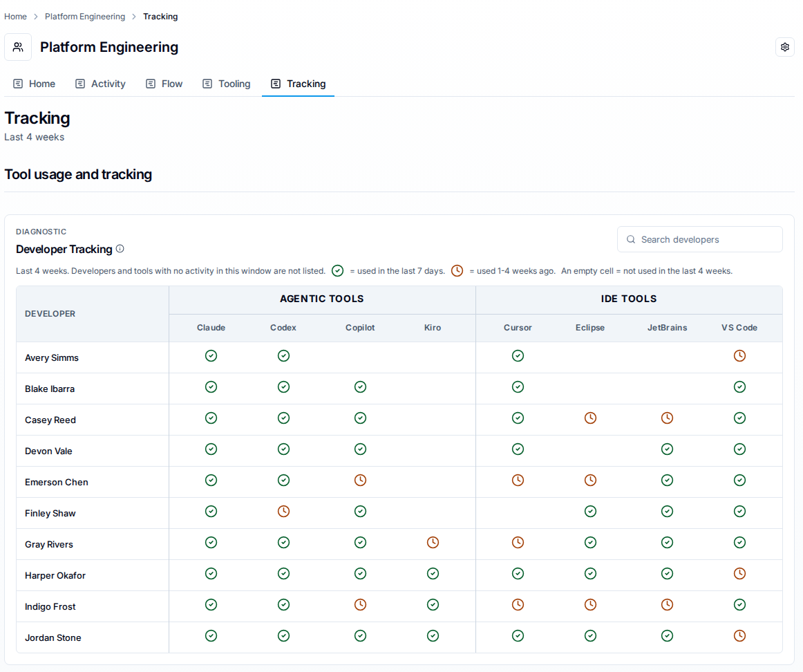Select developer Avery Simms
The width and height of the screenshot is (803, 672).
(52, 358)
